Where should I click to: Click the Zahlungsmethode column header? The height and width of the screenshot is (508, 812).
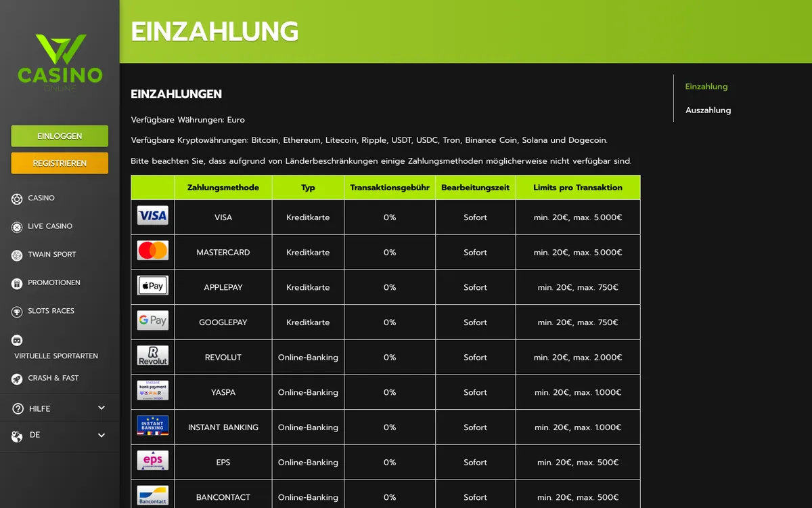(223, 188)
